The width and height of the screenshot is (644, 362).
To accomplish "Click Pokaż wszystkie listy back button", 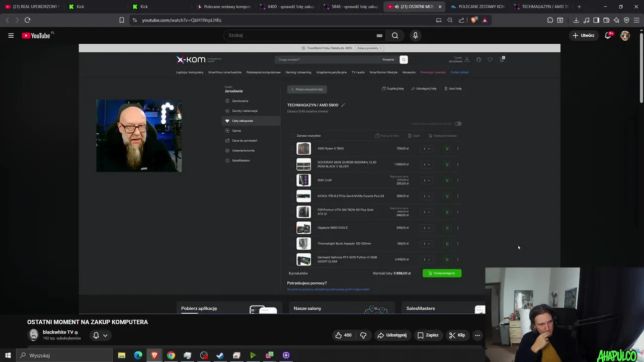I will 307,89.
